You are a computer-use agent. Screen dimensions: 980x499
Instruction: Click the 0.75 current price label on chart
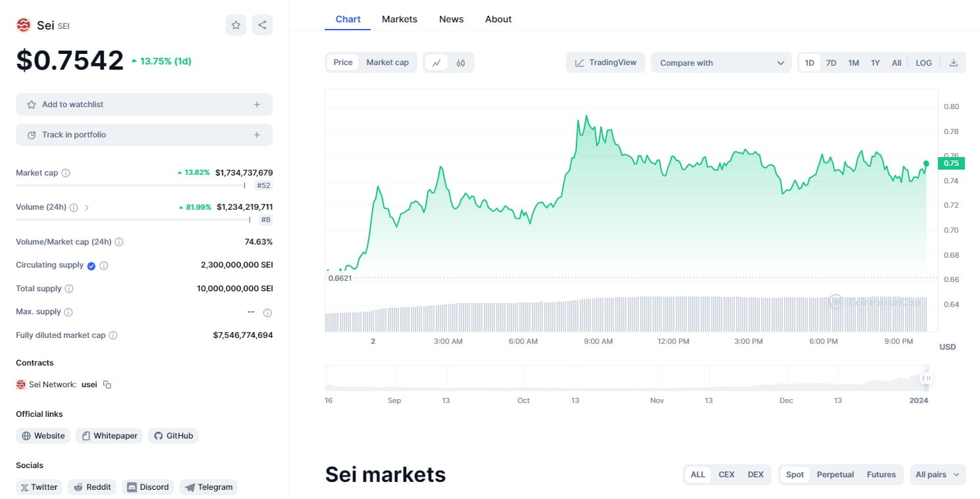pos(951,163)
